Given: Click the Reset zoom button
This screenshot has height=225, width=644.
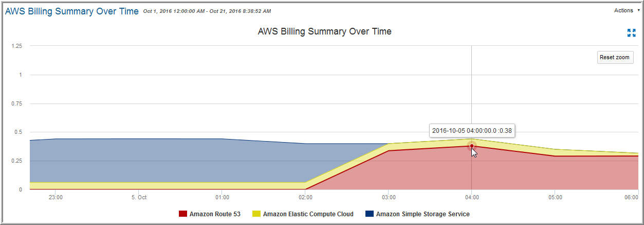Looking at the screenshot, I should 614,57.
